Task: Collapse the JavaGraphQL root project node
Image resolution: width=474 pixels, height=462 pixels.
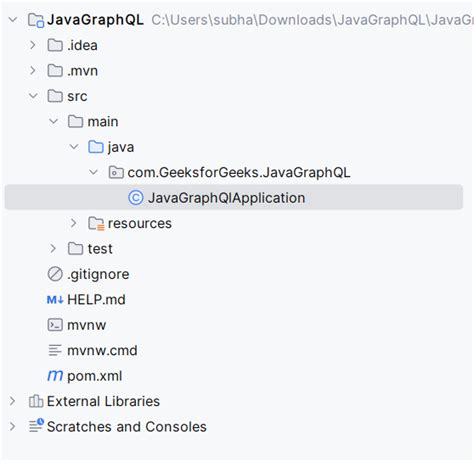Action: [13, 20]
